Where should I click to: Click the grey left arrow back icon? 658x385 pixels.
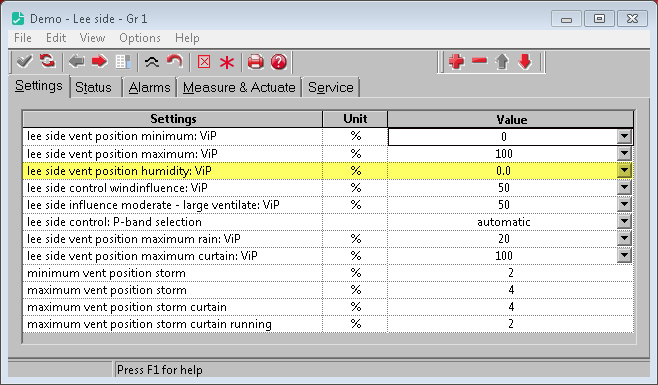[76, 62]
